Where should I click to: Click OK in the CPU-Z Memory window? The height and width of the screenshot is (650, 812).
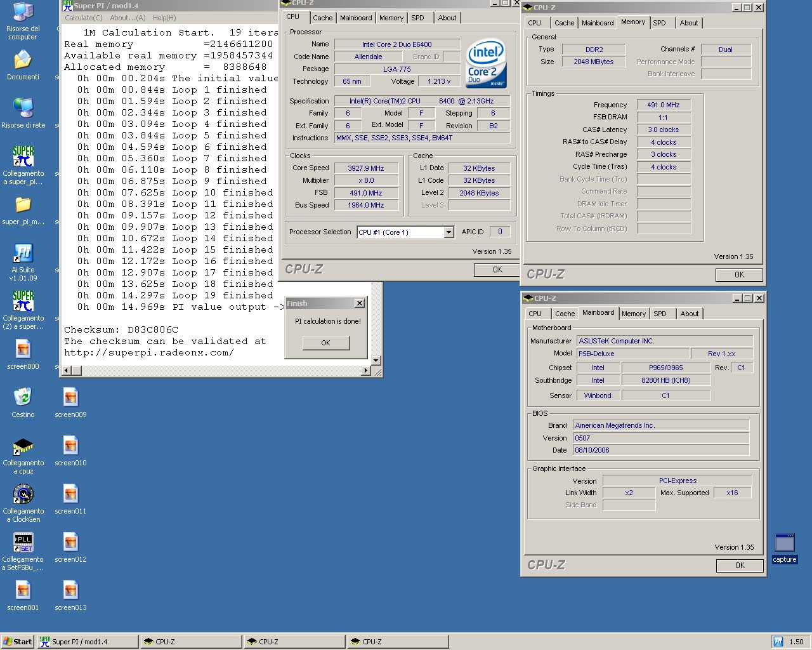[739, 275]
